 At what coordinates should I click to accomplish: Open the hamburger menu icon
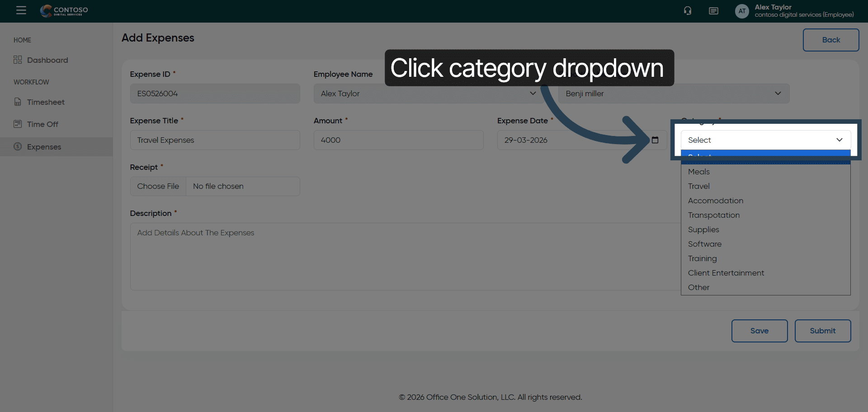coord(21,10)
